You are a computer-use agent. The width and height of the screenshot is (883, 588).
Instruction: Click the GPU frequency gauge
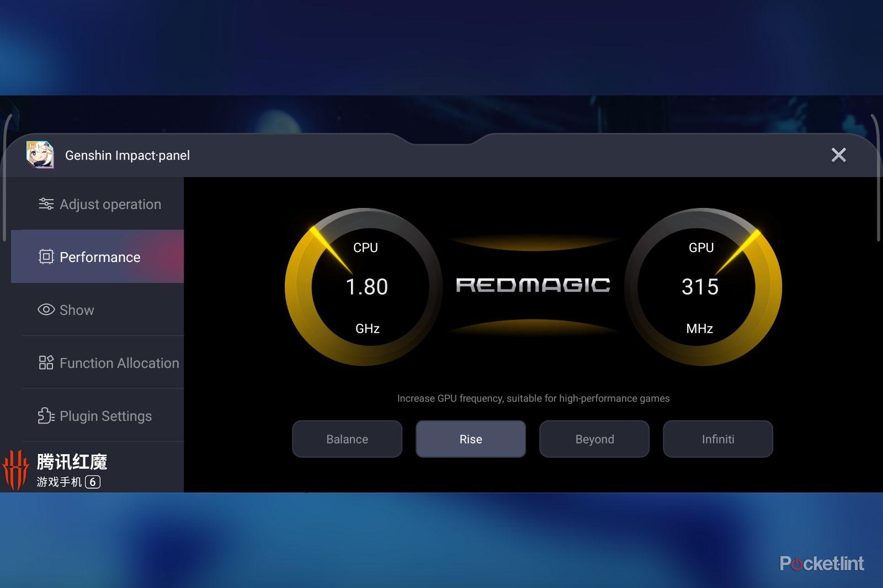tap(703, 287)
